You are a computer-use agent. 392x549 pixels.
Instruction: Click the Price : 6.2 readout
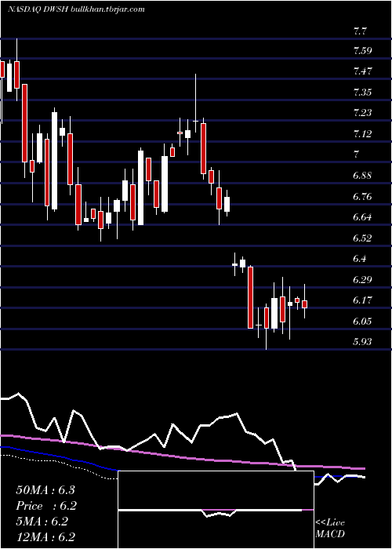46,506
